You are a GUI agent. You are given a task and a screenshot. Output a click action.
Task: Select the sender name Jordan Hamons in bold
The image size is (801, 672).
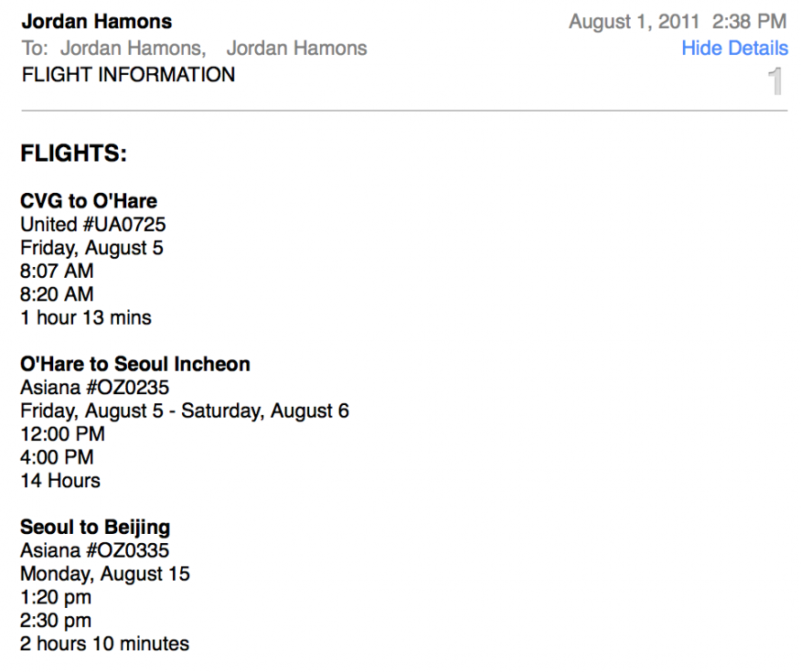96,21
